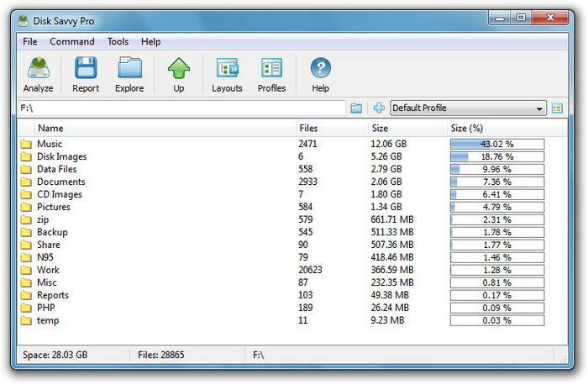Viewport: 588px width, 385px height.
Task: Select the Disk Images row name
Action: (62, 156)
